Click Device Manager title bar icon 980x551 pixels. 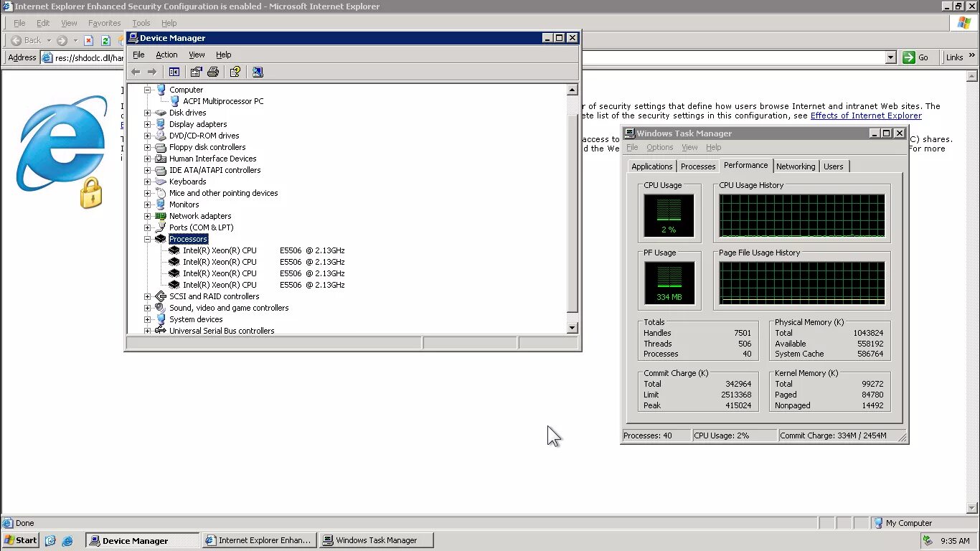tap(133, 38)
